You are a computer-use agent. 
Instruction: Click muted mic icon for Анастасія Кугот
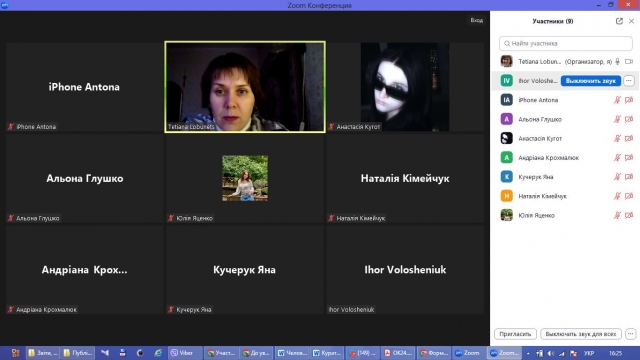[x=617, y=138]
